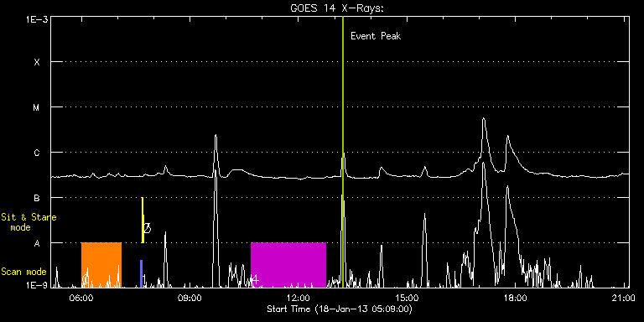Image resolution: width=644 pixels, height=322 pixels.
Task: Select the yellow sit & stare bar
Action: point(143,221)
